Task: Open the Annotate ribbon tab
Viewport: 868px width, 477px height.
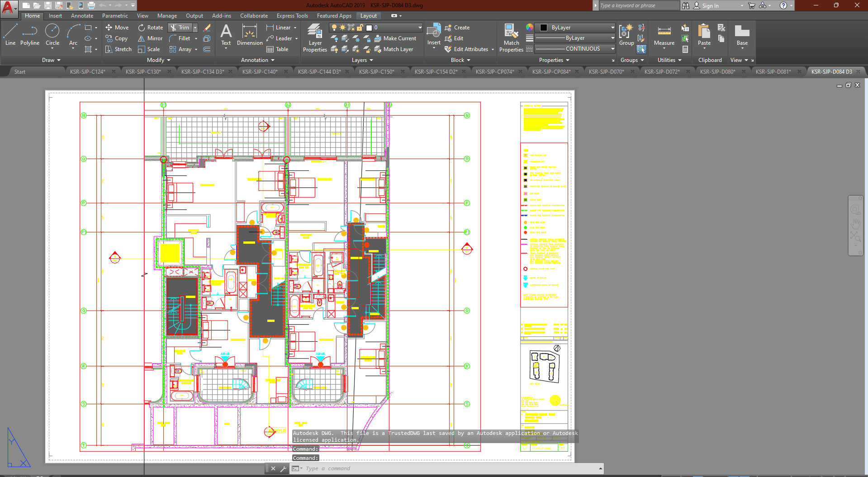Action: (82, 16)
